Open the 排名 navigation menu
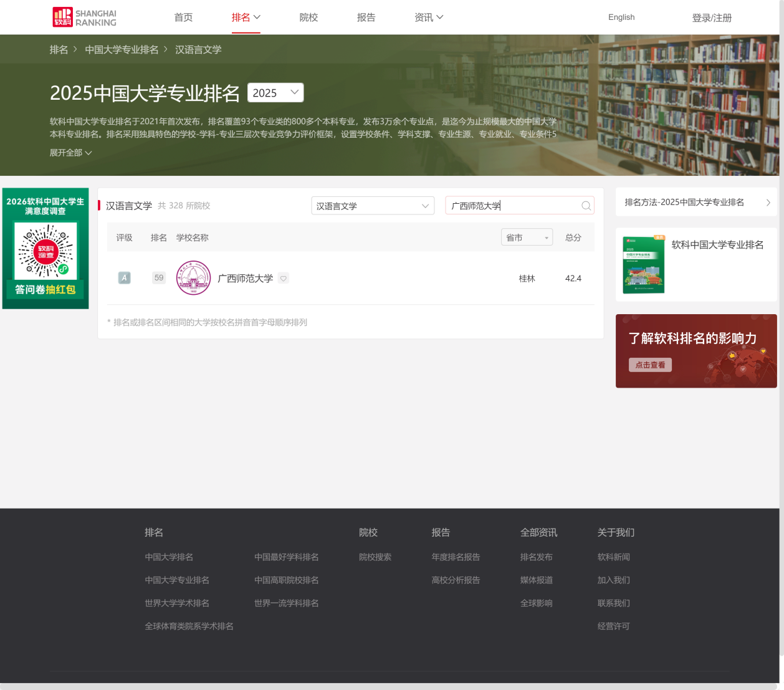This screenshot has height=690, width=784. click(246, 17)
